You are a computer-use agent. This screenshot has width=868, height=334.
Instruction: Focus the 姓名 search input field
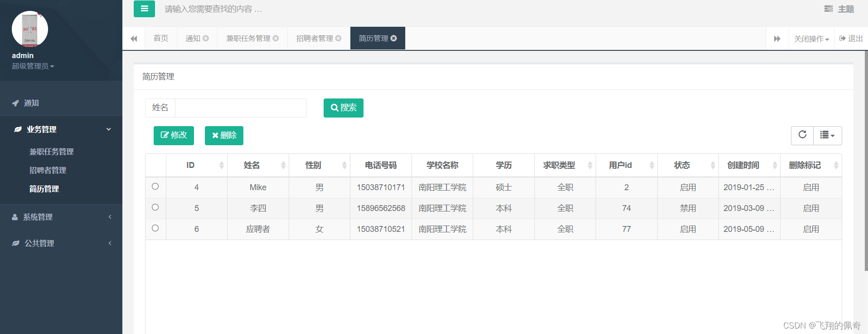pos(241,108)
